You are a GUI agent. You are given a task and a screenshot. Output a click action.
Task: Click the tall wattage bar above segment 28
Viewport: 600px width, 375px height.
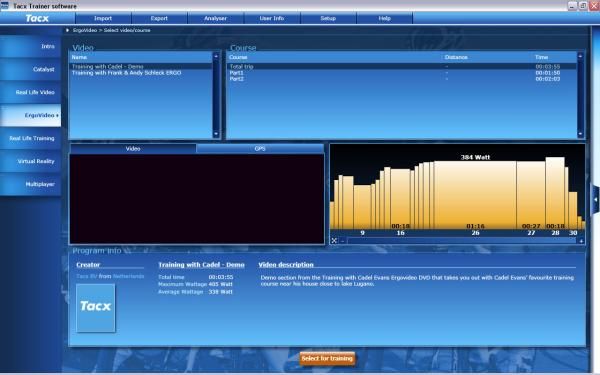555,193
